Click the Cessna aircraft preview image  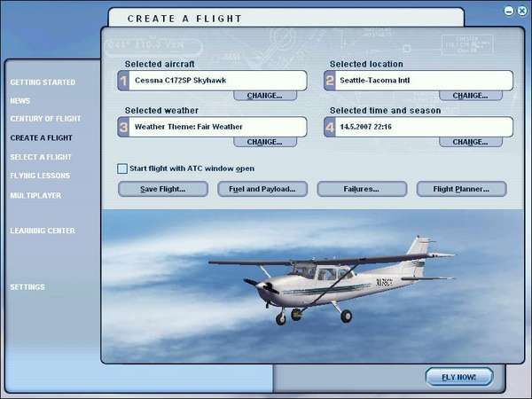(x=312, y=286)
